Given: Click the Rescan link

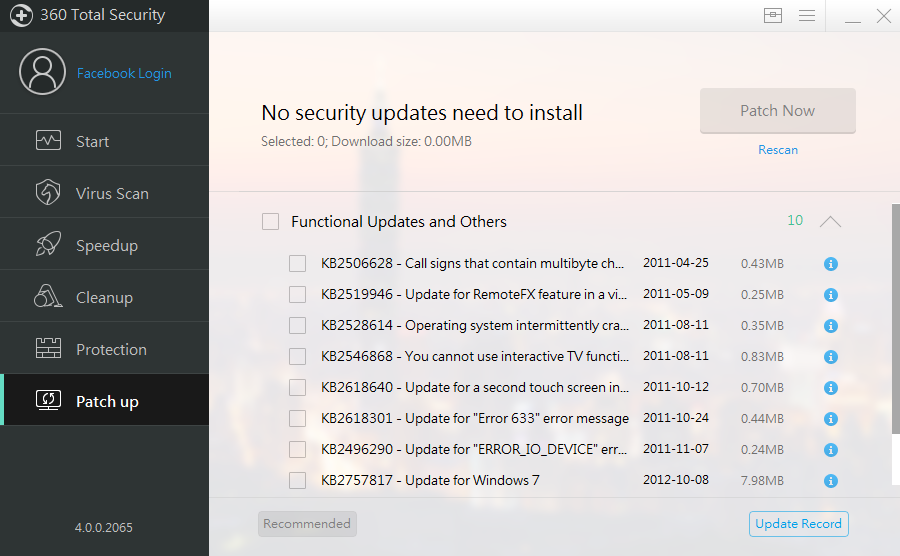Looking at the screenshot, I should point(778,150).
